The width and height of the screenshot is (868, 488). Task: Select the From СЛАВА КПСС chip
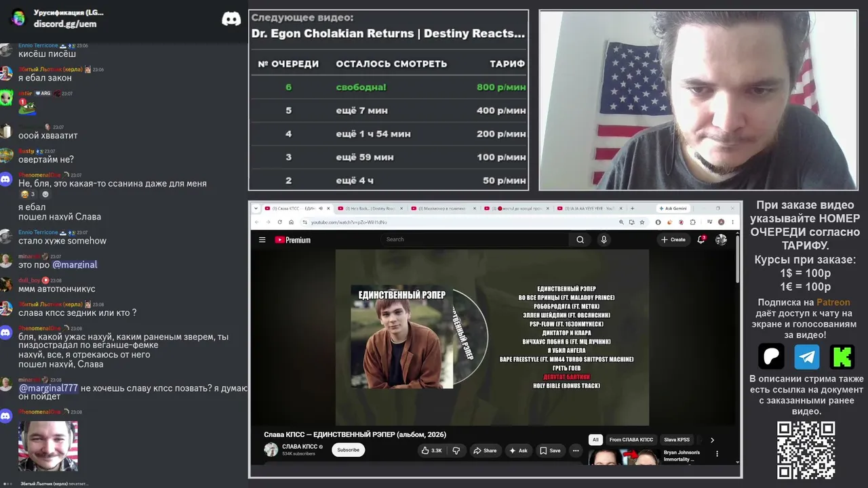631,440
